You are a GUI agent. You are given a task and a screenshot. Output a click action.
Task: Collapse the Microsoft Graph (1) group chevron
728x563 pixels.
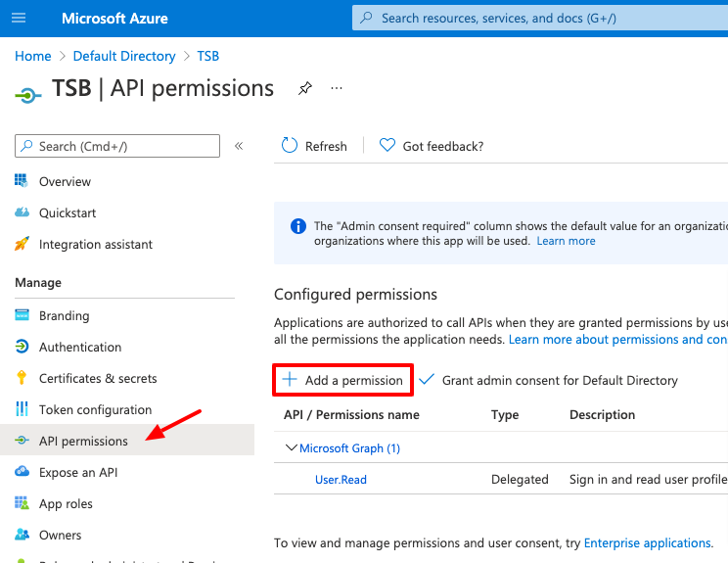point(292,447)
